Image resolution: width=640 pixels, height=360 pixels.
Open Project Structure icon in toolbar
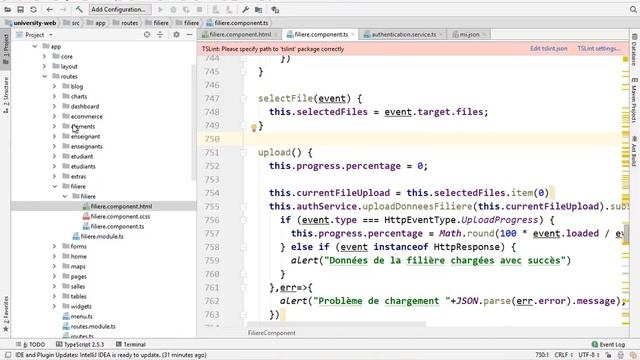258,9
